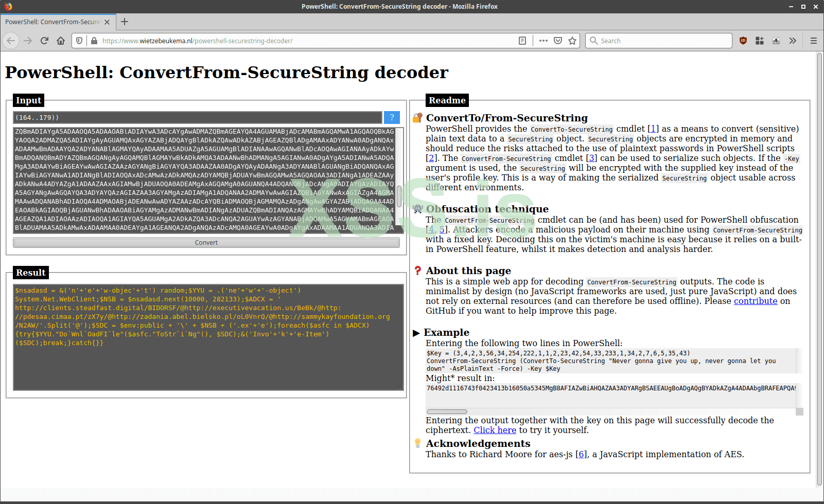Open reference link [6] for aes-js
824x504 pixels.
(x=581, y=454)
